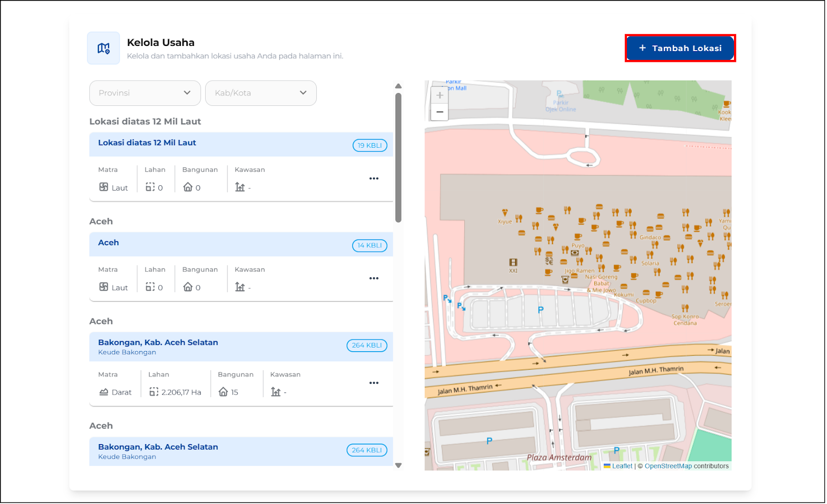827x504 pixels.
Task: Expand the Kab/Kota dropdown
Action: click(x=261, y=93)
